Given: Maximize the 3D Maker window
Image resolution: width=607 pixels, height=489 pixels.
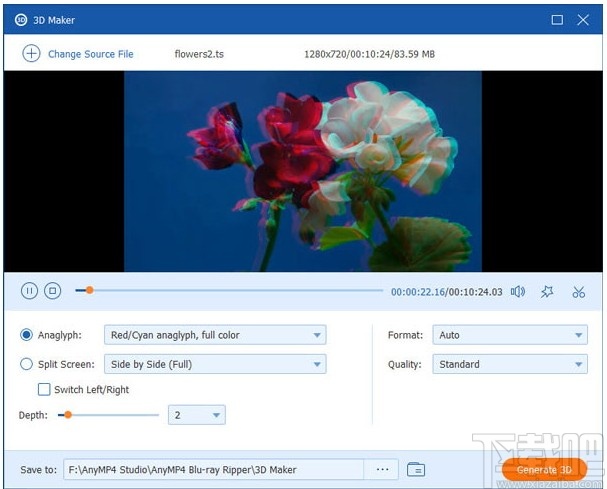Looking at the screenshot, I should [557, 20].
